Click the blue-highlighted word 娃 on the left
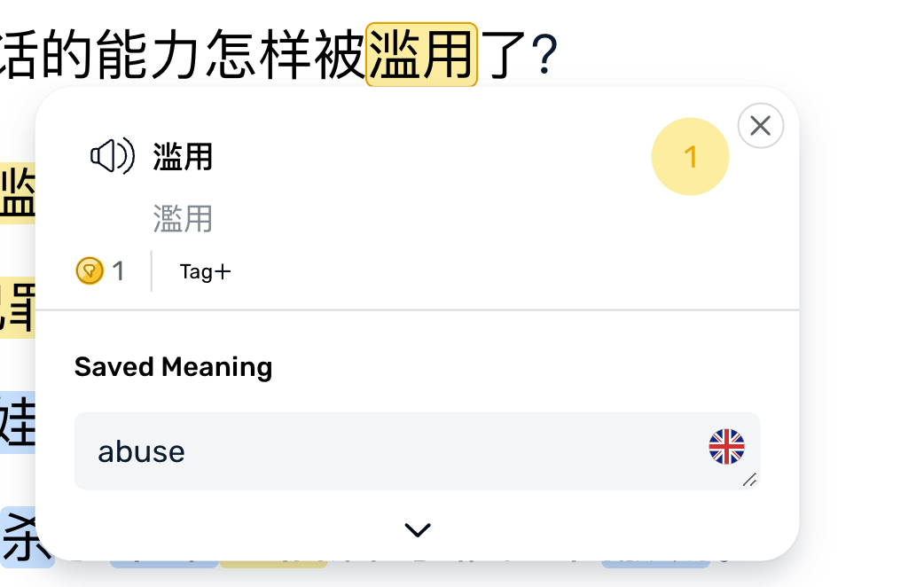The image size is (924, 587). pyautogui.click(x=18, y=422)
